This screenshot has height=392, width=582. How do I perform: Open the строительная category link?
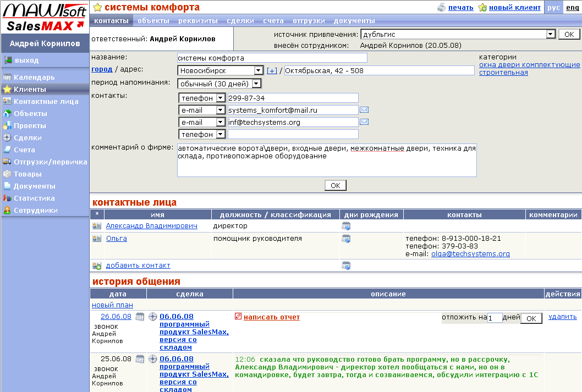coord(503,73)
